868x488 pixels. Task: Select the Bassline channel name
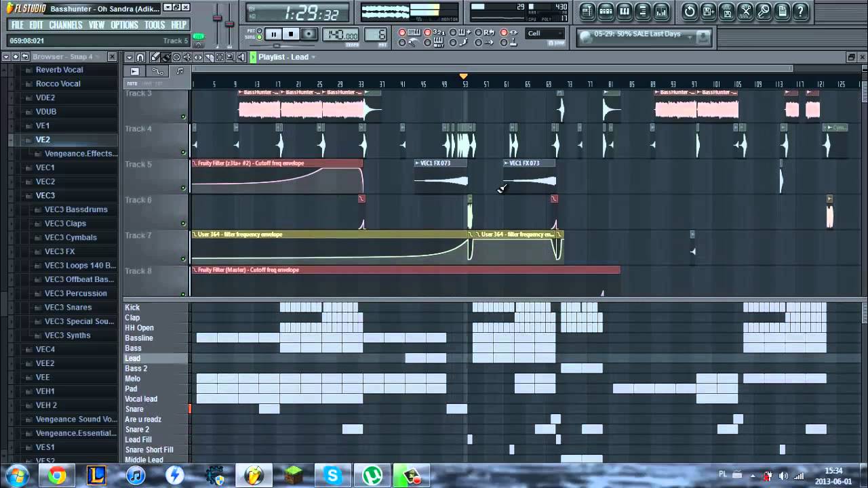(x=139, y=338)
